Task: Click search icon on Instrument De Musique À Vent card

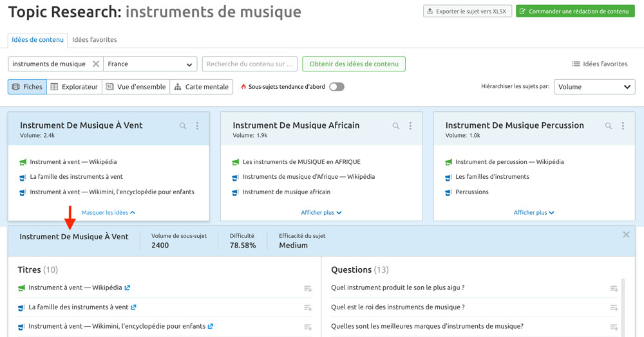Action: pos(183,126)
